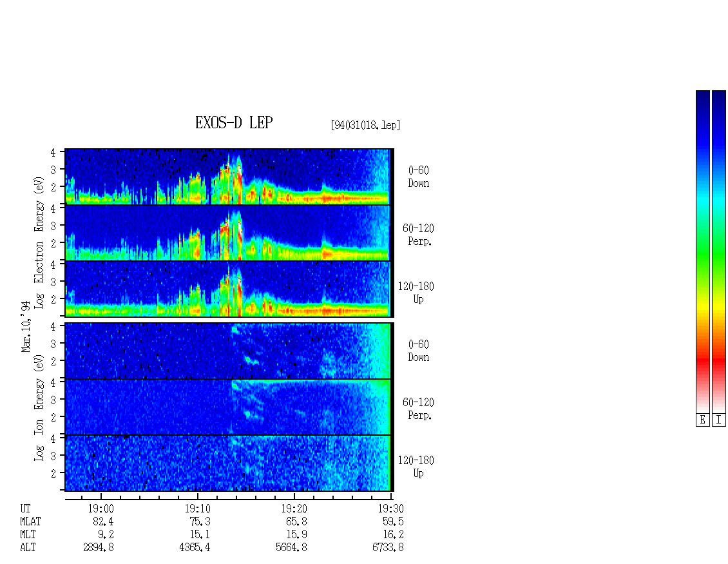728x564 pixels.
Task: Click the boxed E label under color bar
Action: (x=702, y=420)
